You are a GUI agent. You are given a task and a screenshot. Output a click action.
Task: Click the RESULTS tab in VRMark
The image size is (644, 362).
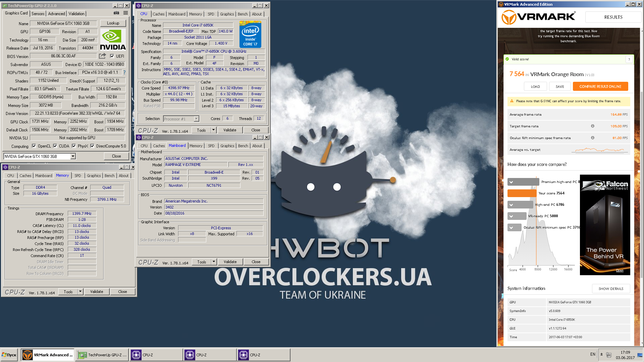tap(613, 17)
